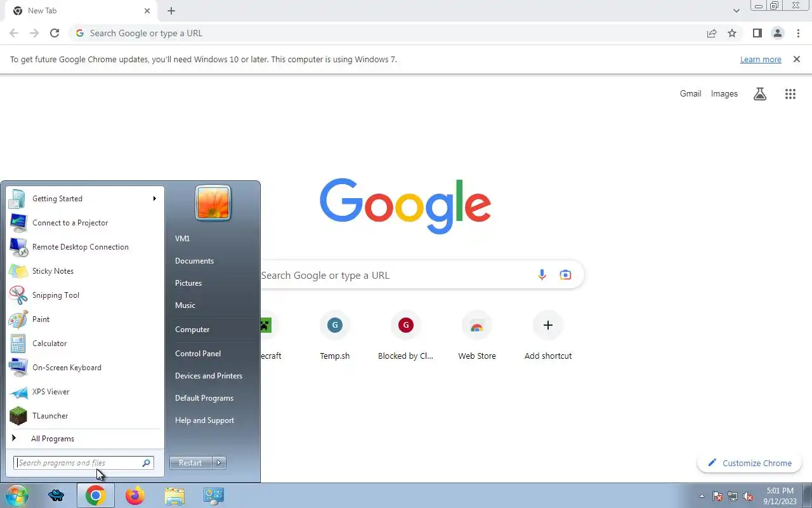The image size is (812, 508).
Task: Open the Snipping Tool
Action: [85, 295]
